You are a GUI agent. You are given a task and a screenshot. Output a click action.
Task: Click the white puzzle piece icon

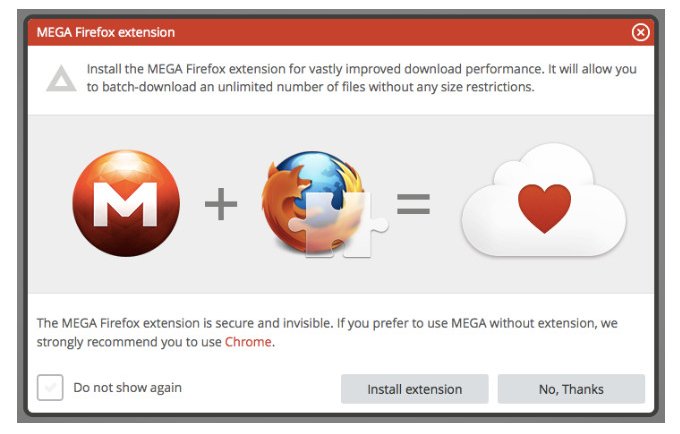pyautogui.click(x=339, y=225)
